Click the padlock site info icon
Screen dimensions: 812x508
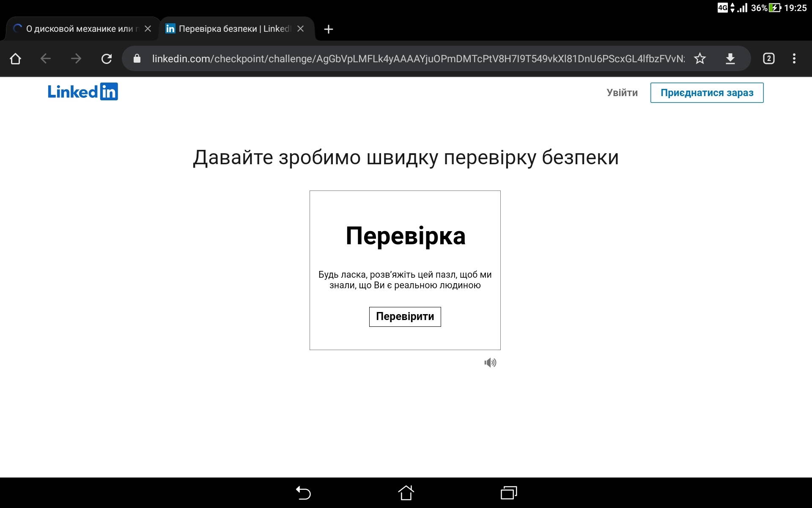pyautogui.click(x=137, y=58)
